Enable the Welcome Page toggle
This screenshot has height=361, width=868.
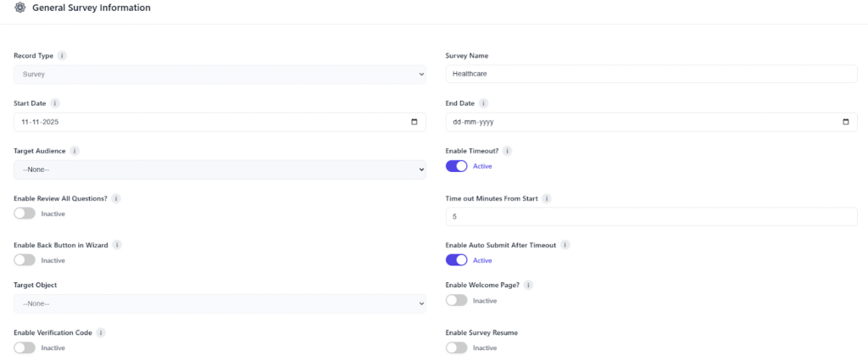[456, 301]
